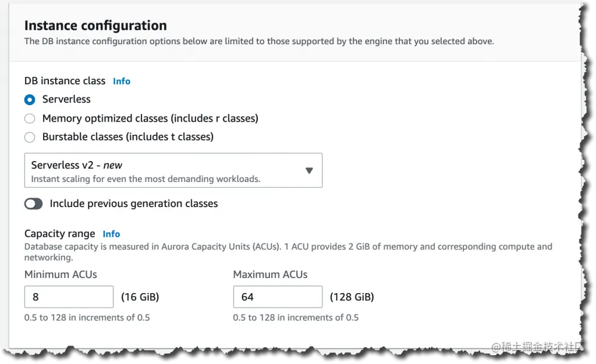Select the Serverless radio button

pos(30,100)
